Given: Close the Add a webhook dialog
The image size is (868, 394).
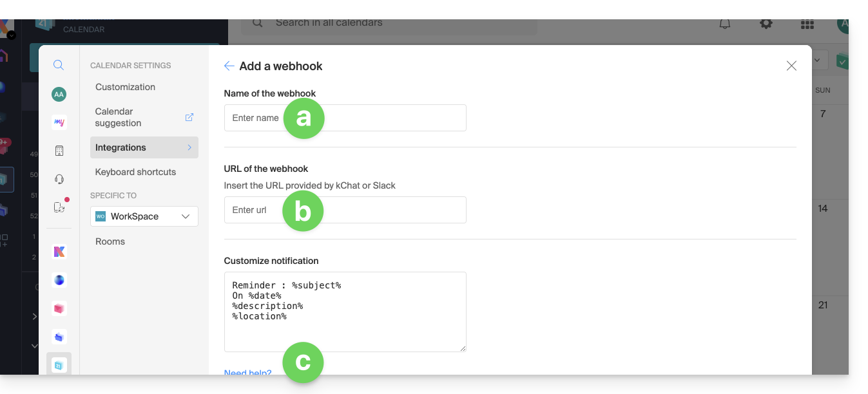Looking at the screenshot, I should click(x=791, y=66).
